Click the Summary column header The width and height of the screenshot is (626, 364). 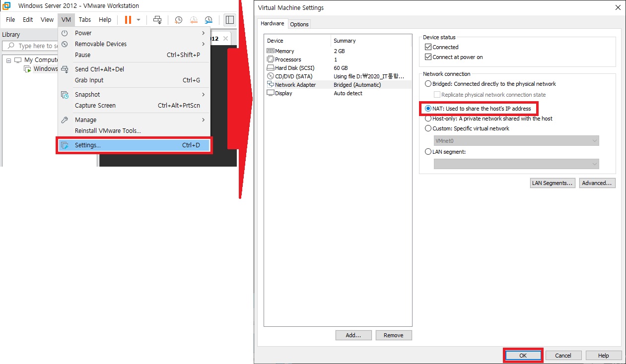click(371, 41)
